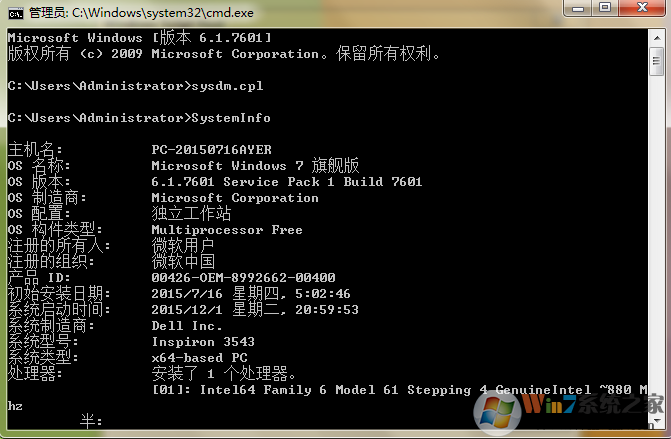Image resolution: width=671 pixels, height=439 pixels.
Task: Click the OS manufacturer value Microsoft Corporation
Action: tap(235, 198)
